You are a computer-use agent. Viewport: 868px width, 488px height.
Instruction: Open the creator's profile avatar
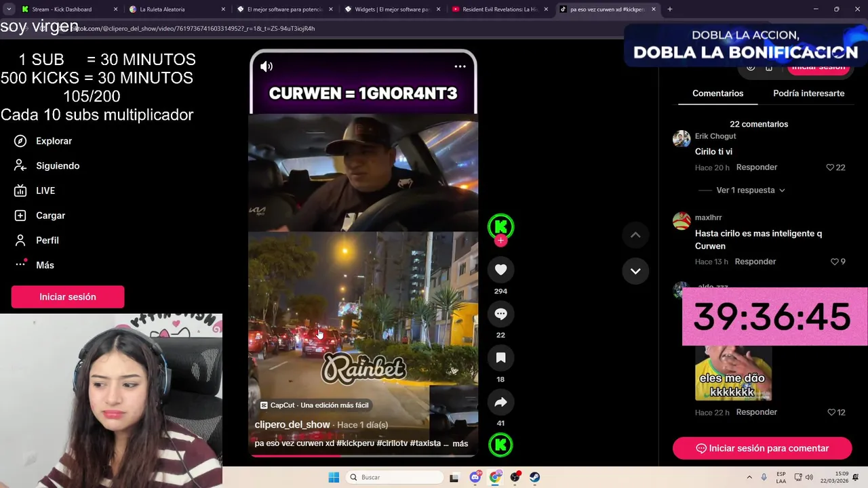(x=500, y=226)
